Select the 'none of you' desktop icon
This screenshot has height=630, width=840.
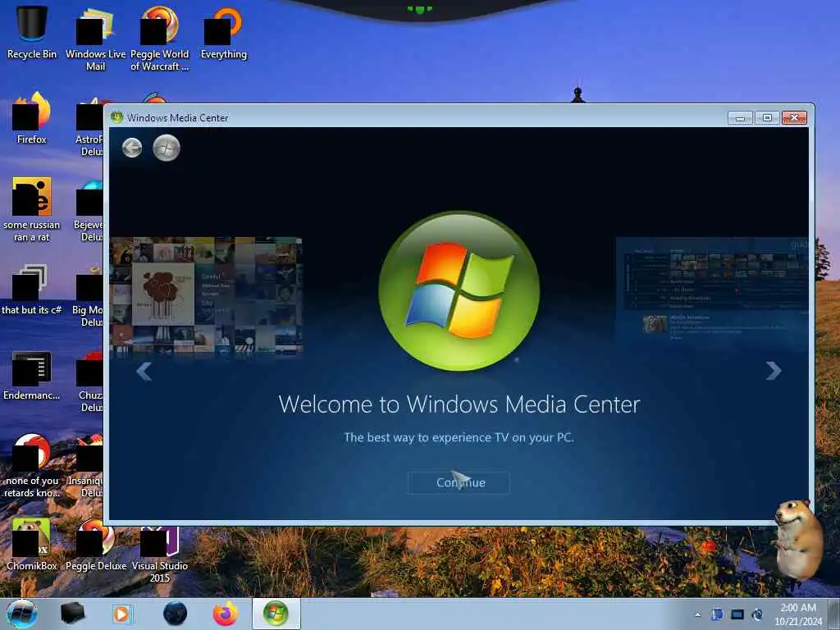[x=32, y=466]
